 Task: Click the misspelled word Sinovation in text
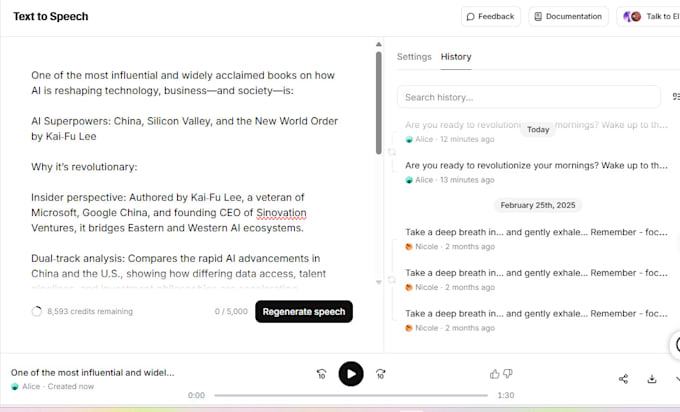pyautogui.click(x=279, y=213)
